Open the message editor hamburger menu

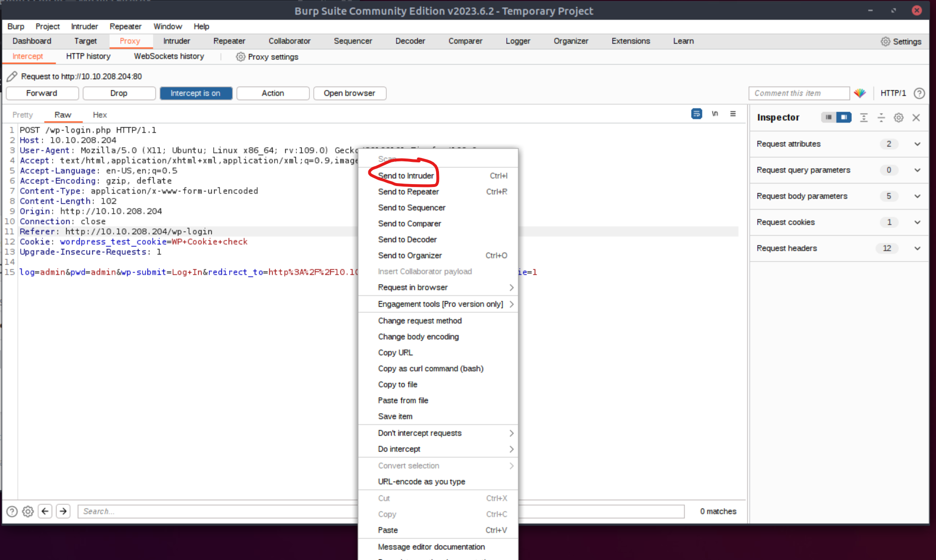733,114
